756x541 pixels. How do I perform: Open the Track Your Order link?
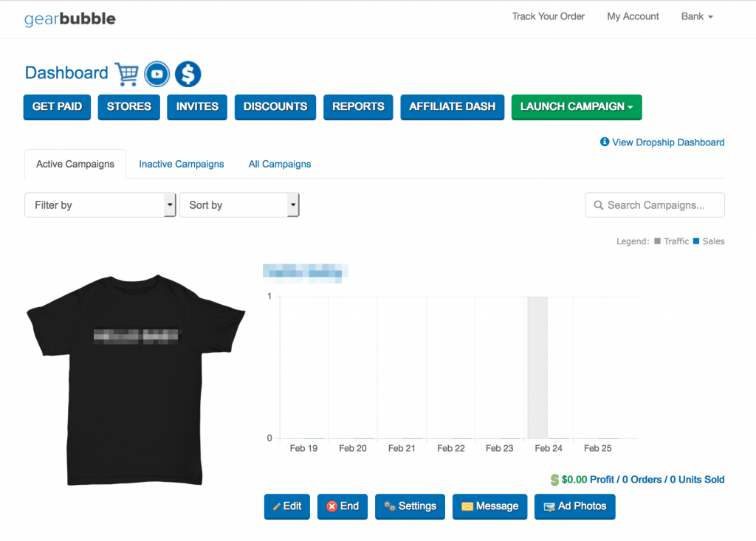pos(548,16)
